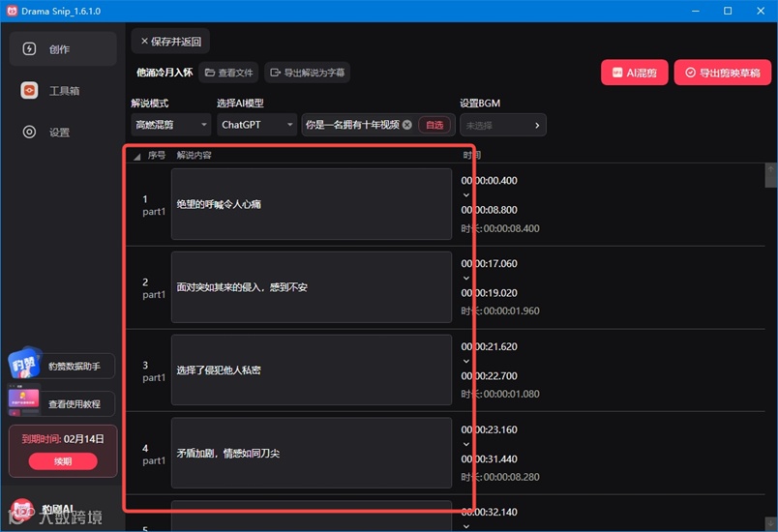Click the orange toolbox icon
The image size is (778, 532).
pyautogui.click(x=29, y=90)
